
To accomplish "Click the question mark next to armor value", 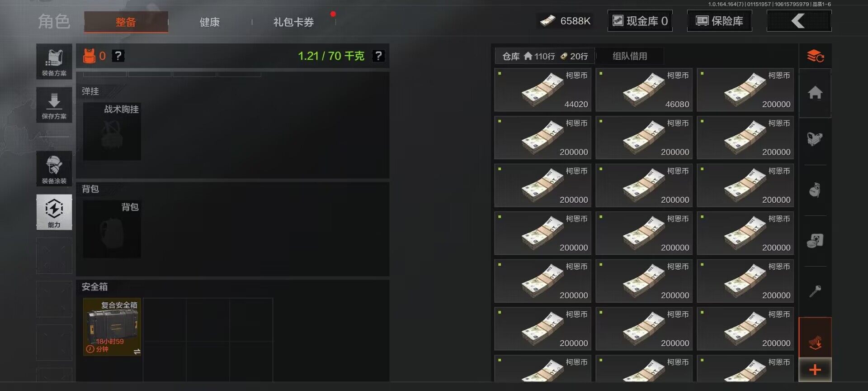I will pos(118,56).
